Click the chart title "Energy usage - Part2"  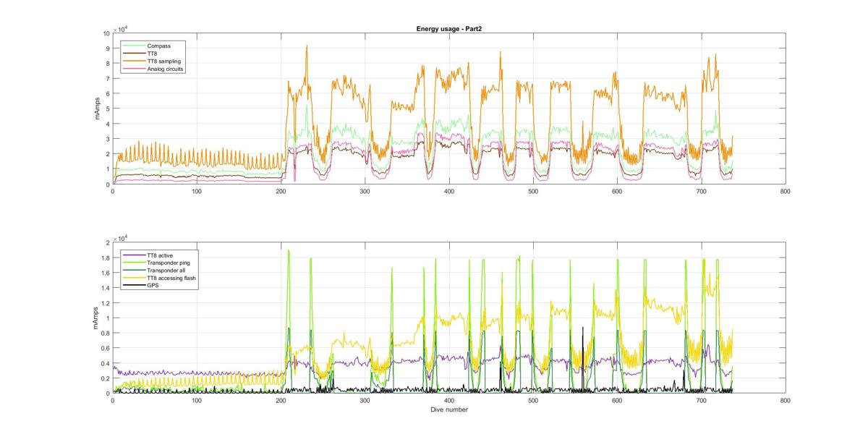click(449, 28)
